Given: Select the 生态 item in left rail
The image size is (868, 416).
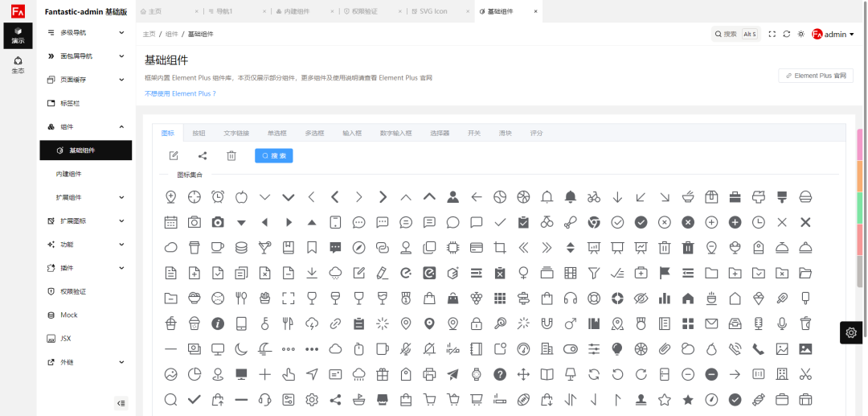Looking at the screenshot, I should point(18,65).
